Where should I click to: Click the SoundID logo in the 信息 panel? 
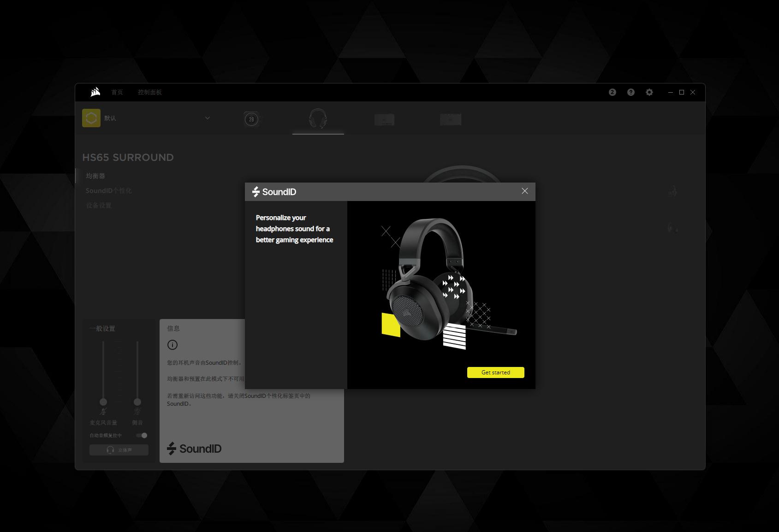pyautogui.click(x=194, y=449)
